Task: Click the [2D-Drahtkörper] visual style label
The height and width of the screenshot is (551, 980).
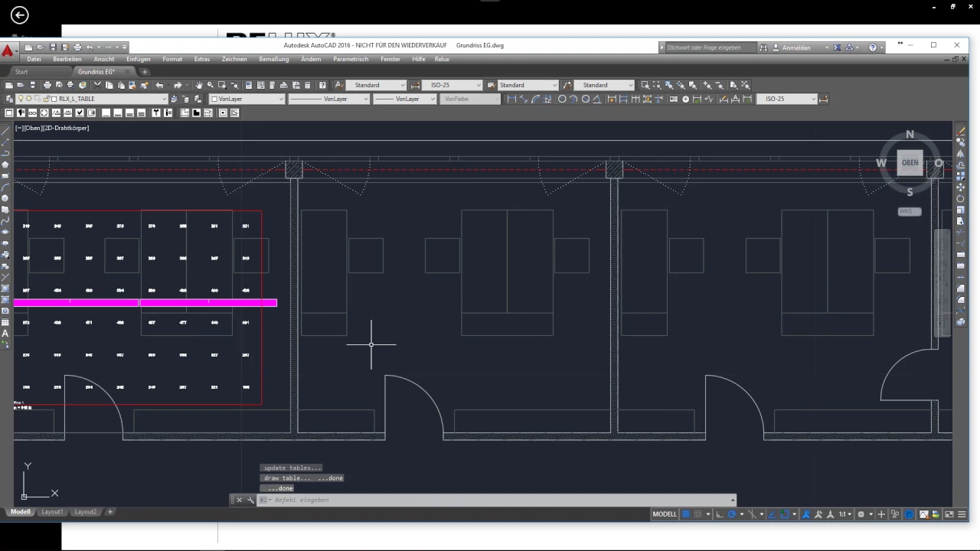Action: (66, 128)
